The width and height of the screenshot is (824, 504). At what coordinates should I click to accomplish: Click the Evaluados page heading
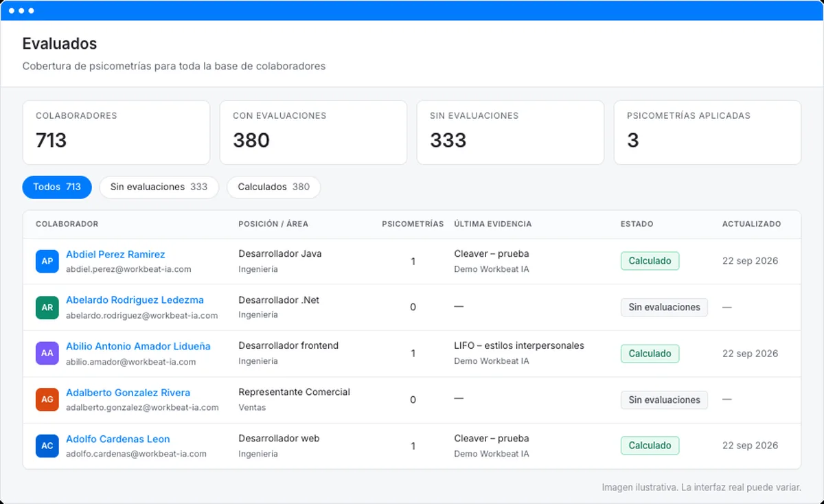(x=60, y=44)
